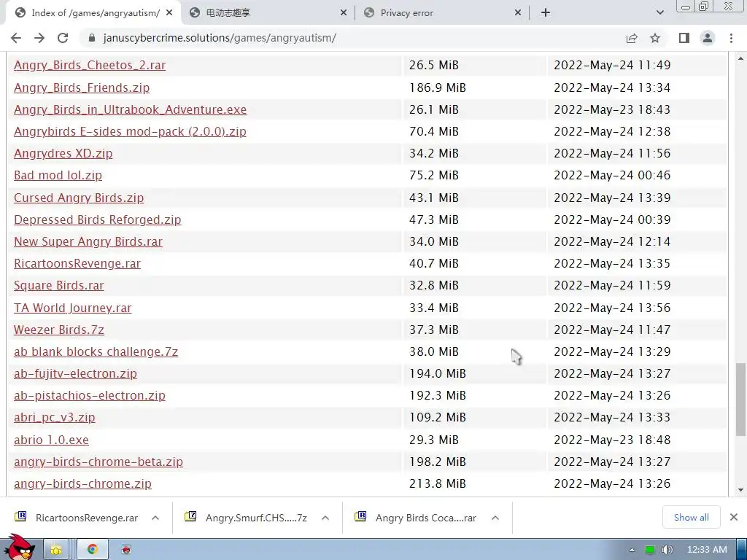
Task: Expand options for RicartoonsRevenge.rar download
Action: pos(155,518)
